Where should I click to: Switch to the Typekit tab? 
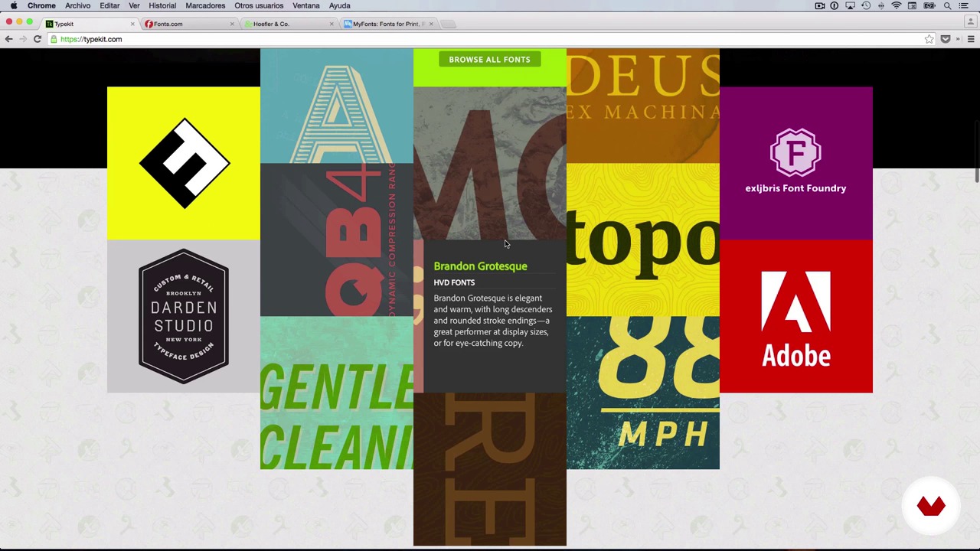pyautogui.click(x=88, y=24)
